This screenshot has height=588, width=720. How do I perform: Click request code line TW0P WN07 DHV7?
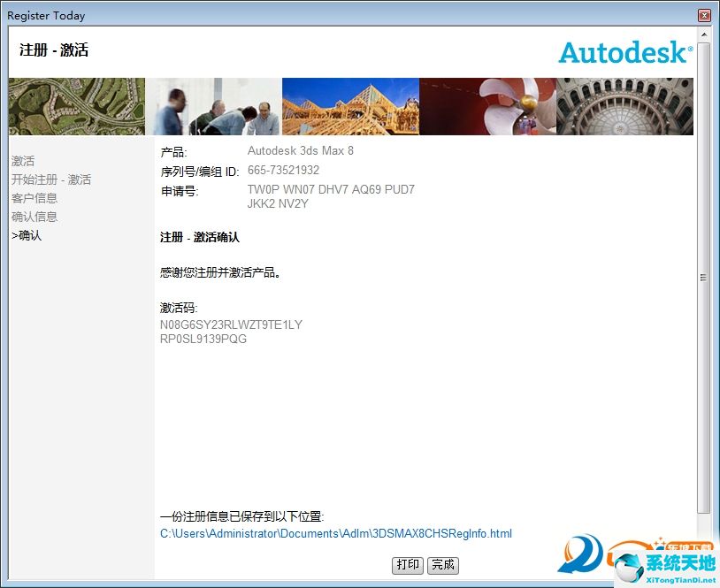[x=331, y=189]
